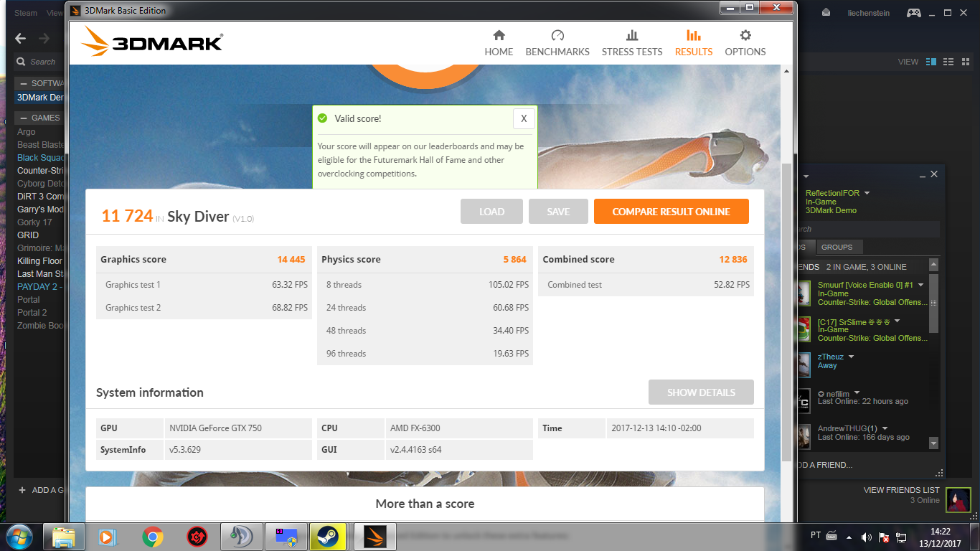
Task: Click Smuurf friend avatar thumbnail
Action: [x=804, y=293]
